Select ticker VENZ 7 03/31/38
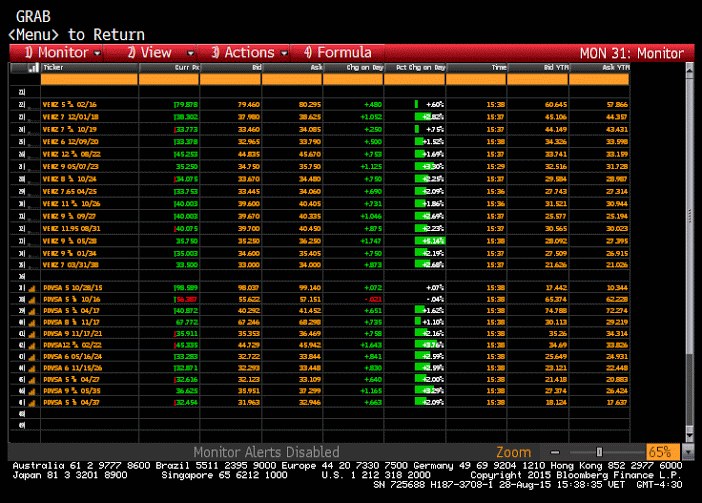 71,265
